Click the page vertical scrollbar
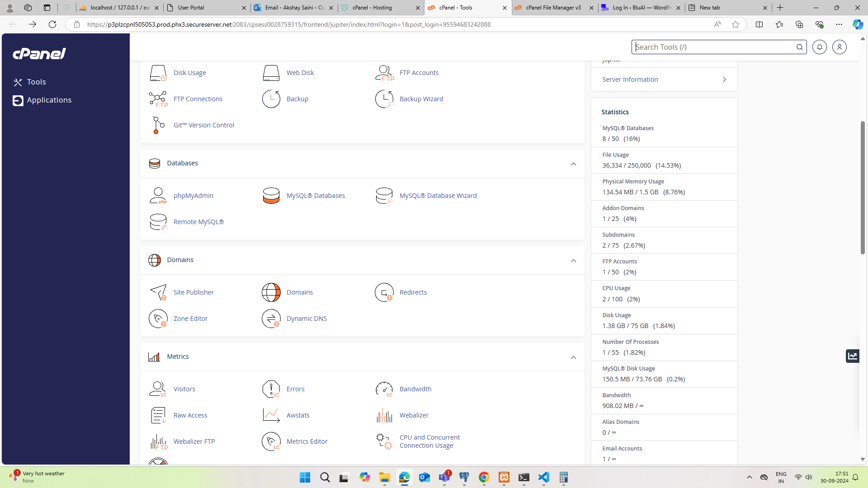Viewport: 868px width, 488px height. 863,188
